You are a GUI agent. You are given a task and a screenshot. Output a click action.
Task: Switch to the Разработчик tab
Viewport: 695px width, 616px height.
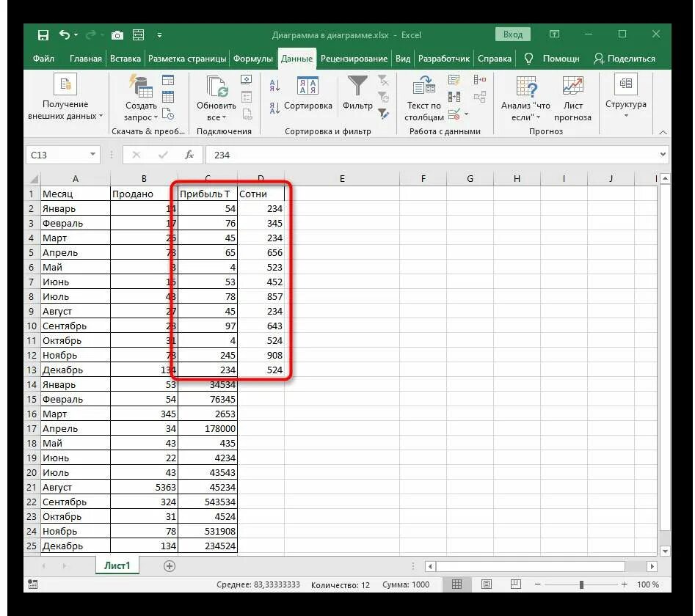pyautogui.click(x=444, y=59)
